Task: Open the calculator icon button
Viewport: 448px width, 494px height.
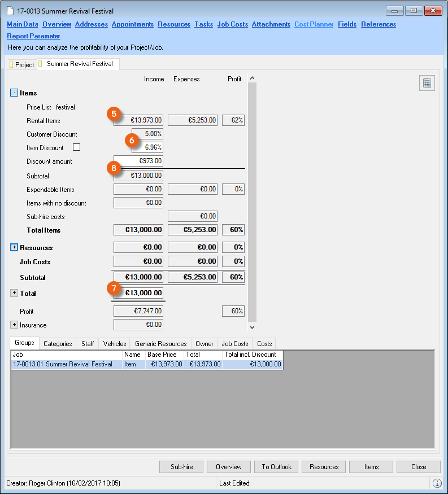Action: tap(427, 84)
